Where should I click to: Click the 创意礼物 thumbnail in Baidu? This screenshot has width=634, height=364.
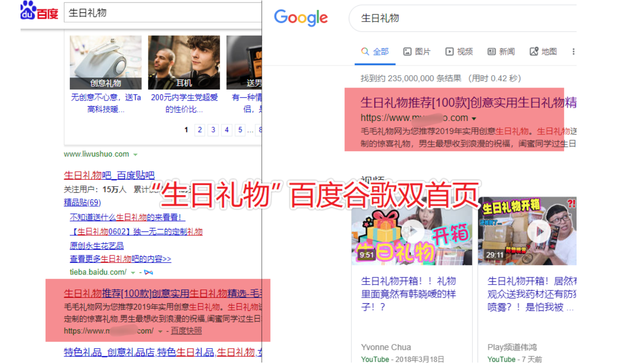[106, 62]
